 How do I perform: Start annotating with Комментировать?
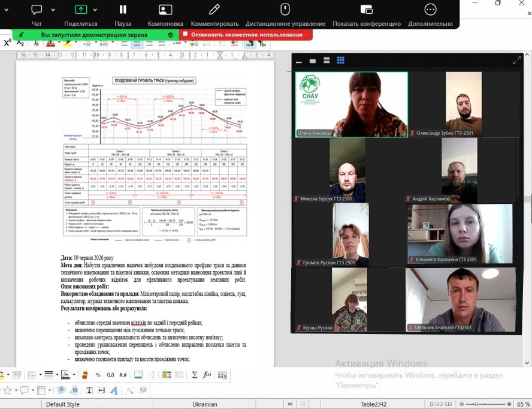point(214,14)
